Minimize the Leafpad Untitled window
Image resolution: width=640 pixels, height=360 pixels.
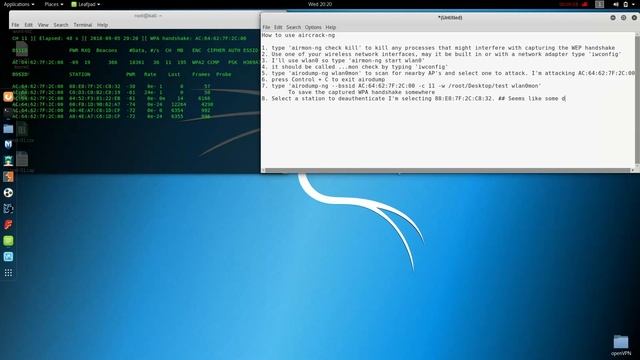click(613, 18)
